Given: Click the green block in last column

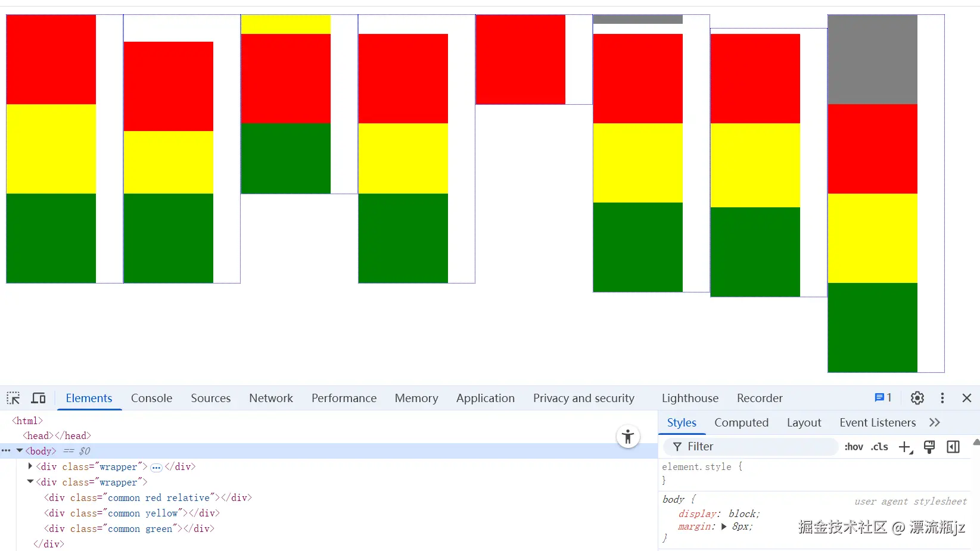Looking at the screenshot, I should point(872,328).
